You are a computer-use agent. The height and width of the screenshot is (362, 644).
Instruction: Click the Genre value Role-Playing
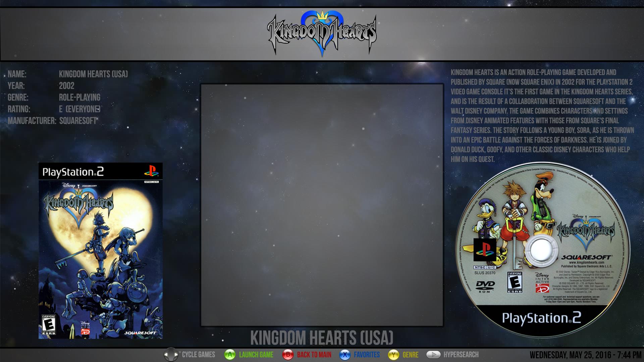pos(79,98)
